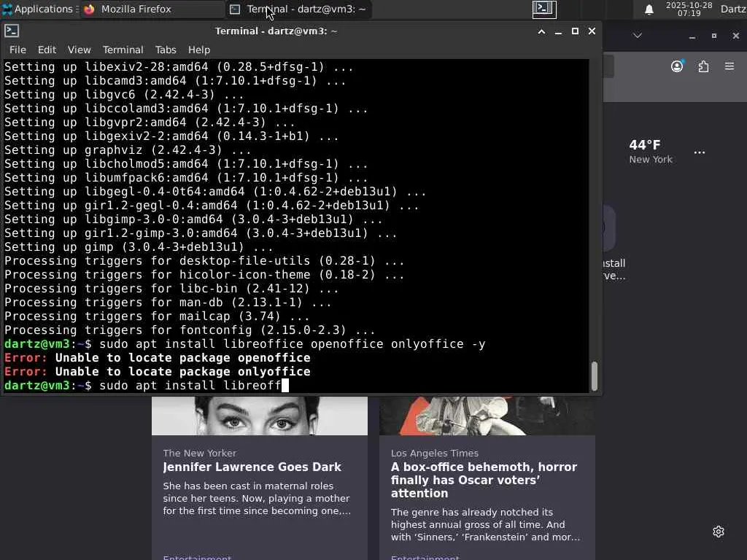Open the Terminal menu in the menu bar
This screenshot has height=560, width=747.
[x=123, y=50]
